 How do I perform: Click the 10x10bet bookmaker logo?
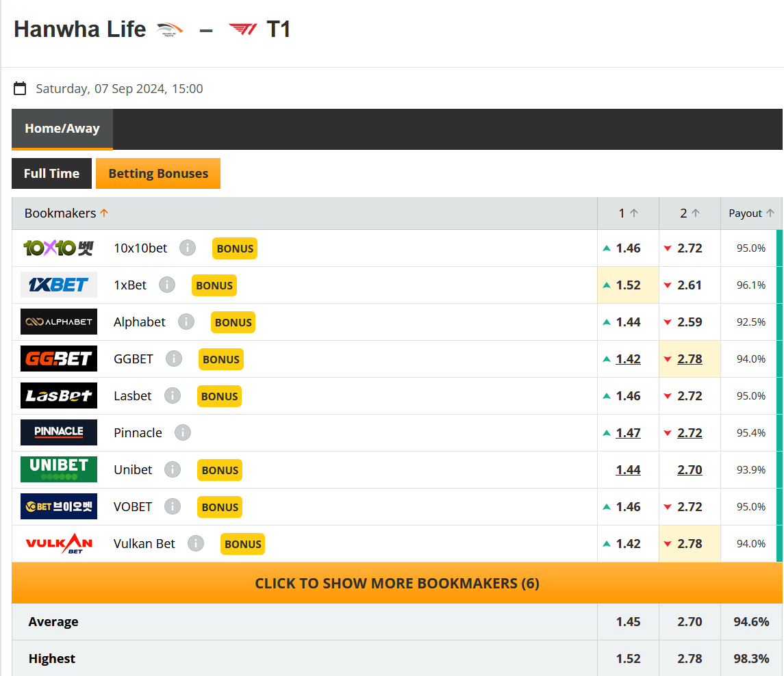coord(58,248)
